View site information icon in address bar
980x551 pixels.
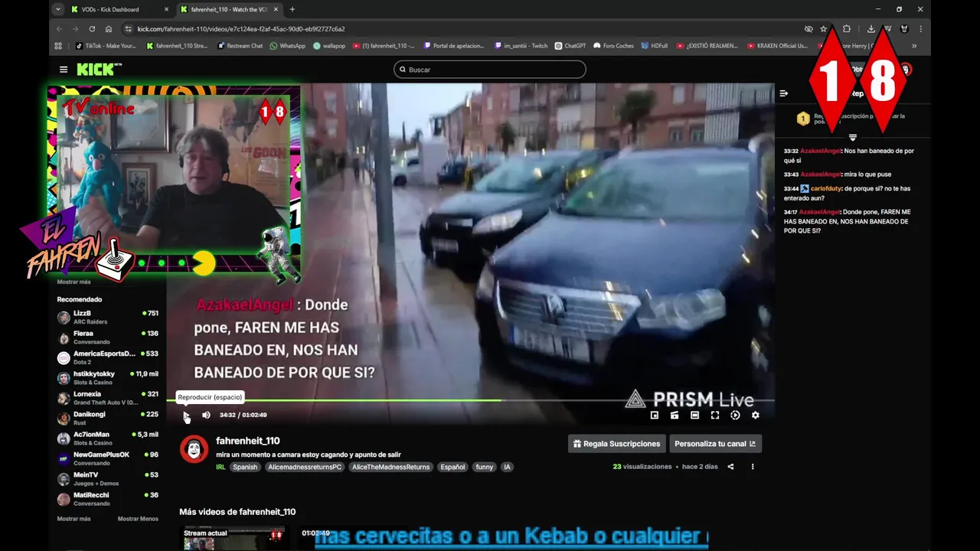128,28
